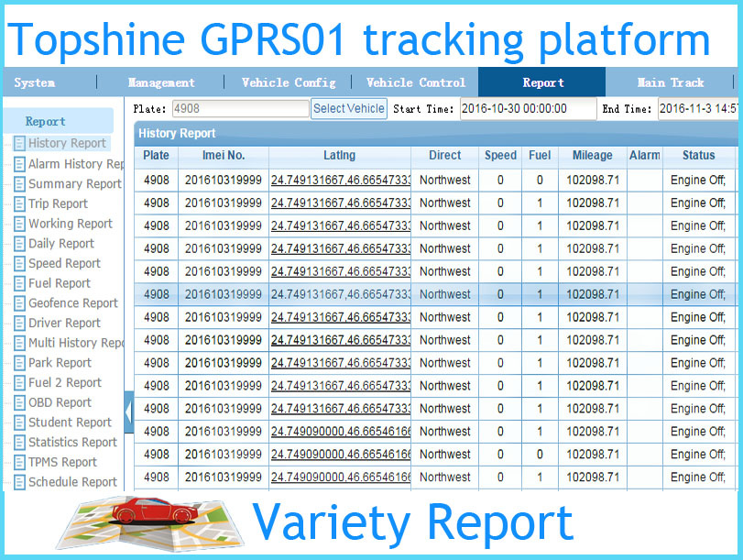The image size is (743, 560).
Task: Open the System menu
Action: (35, 82)
